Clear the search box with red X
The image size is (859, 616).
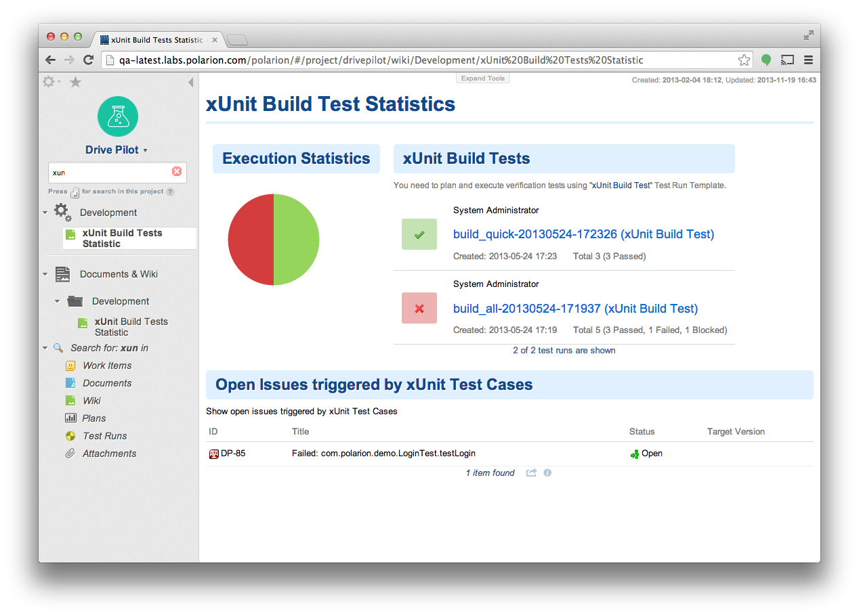[x=177, y=172]
